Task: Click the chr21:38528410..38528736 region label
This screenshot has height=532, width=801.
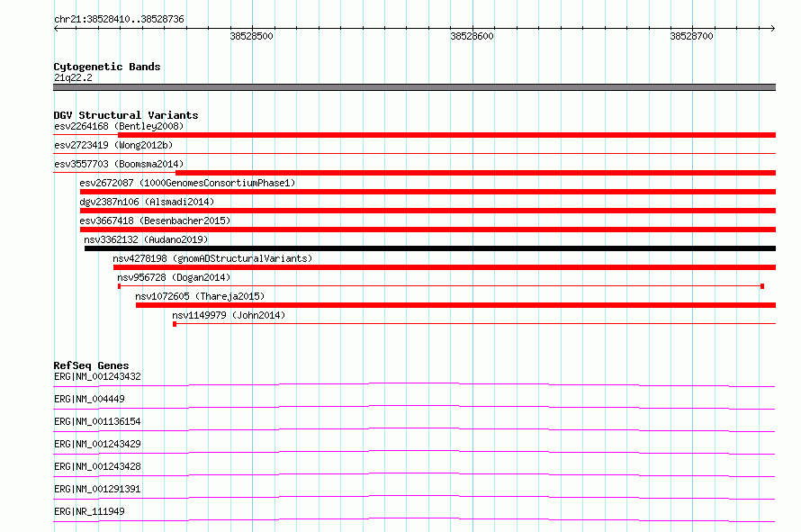Action: coord(119,19)
